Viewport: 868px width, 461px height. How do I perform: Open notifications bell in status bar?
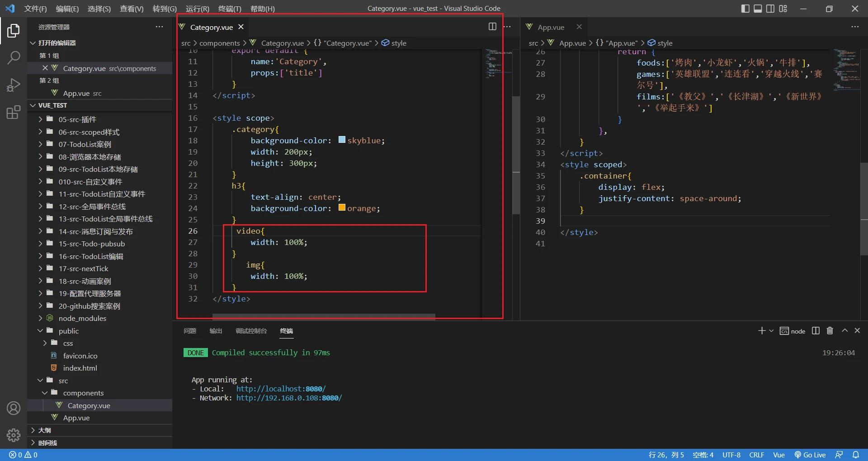coord(855,455)
